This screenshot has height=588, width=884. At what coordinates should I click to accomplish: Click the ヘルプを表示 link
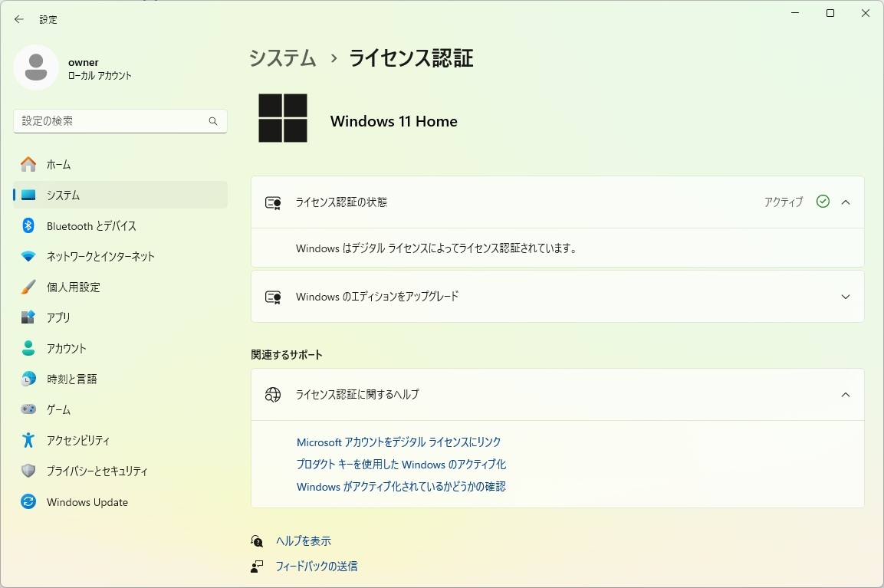pos(304,541)
